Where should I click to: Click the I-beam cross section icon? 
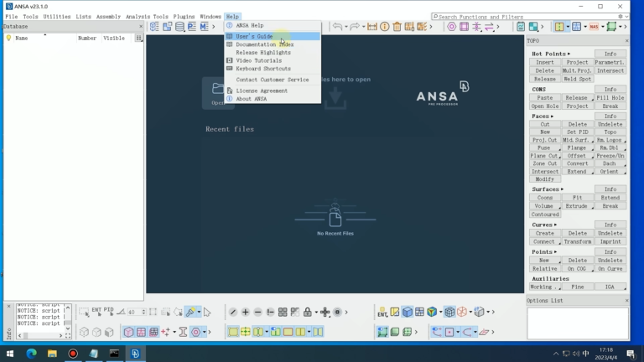[x=183, y=332]
